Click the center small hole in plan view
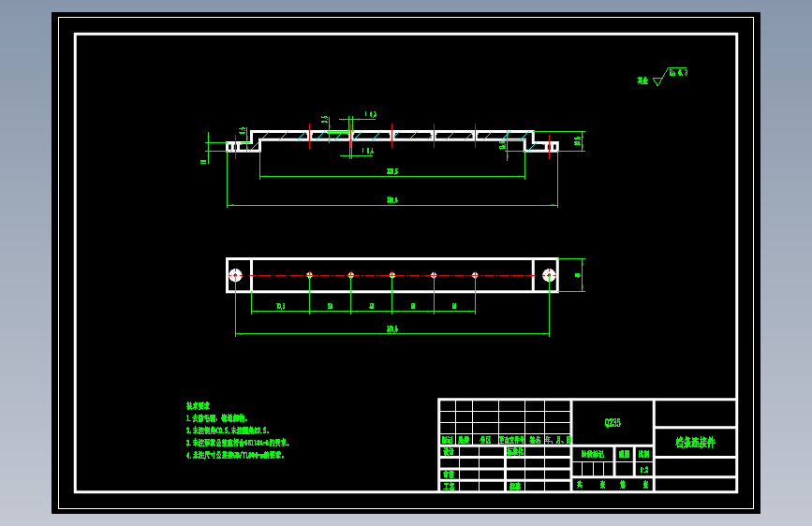Image resolution: width=812 pixels, height=526 pixels. click(x=392, y=275)
